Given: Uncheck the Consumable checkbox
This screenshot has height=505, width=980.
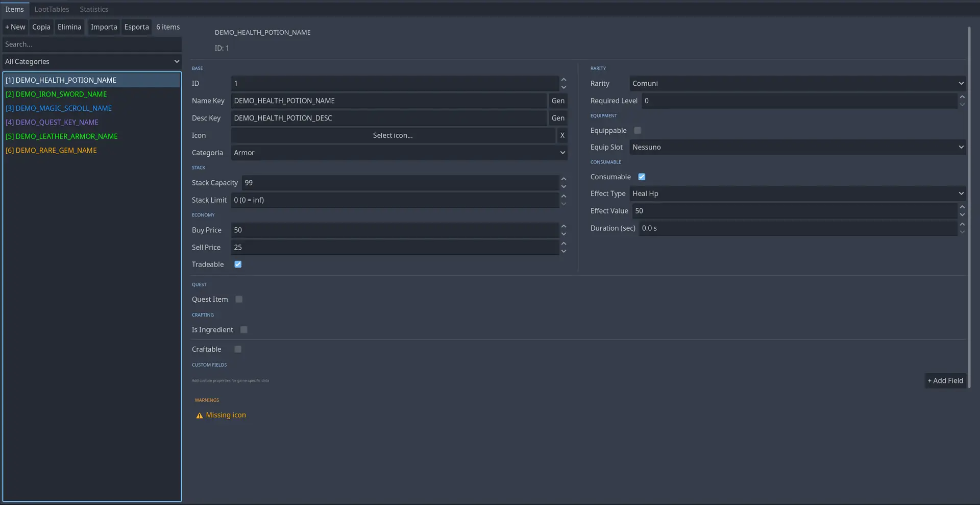Looking at the screenshot, I should 642,177.
